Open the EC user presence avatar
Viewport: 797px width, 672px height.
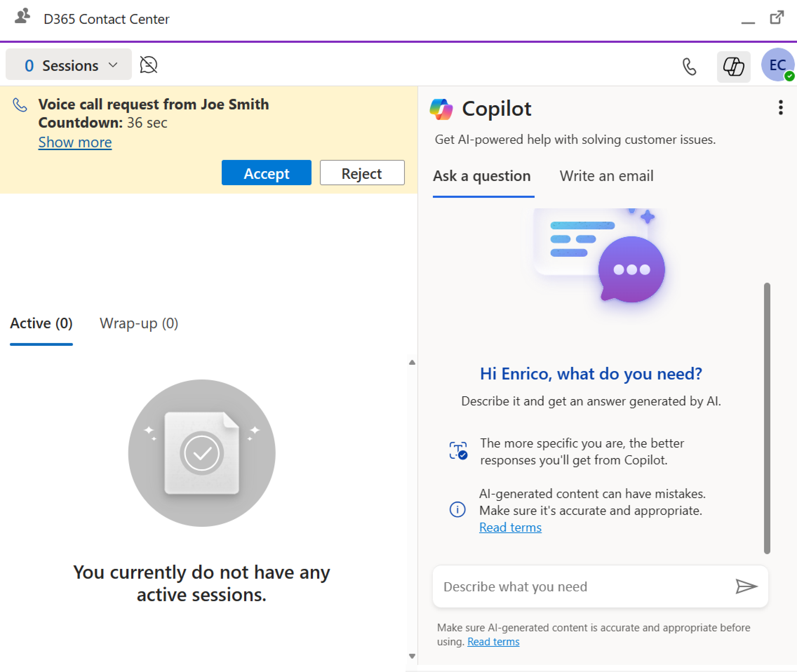778,65
